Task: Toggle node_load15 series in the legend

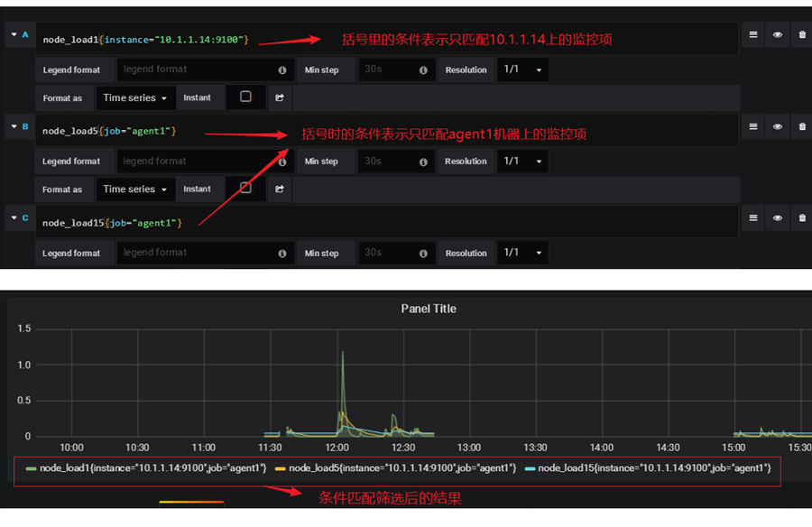Action: (655, 468)
